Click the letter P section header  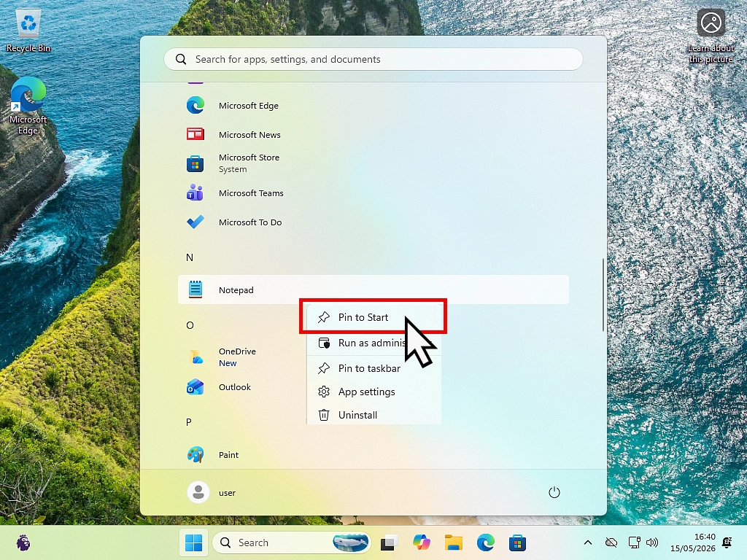pyautogui.click(x=189, y=422)
